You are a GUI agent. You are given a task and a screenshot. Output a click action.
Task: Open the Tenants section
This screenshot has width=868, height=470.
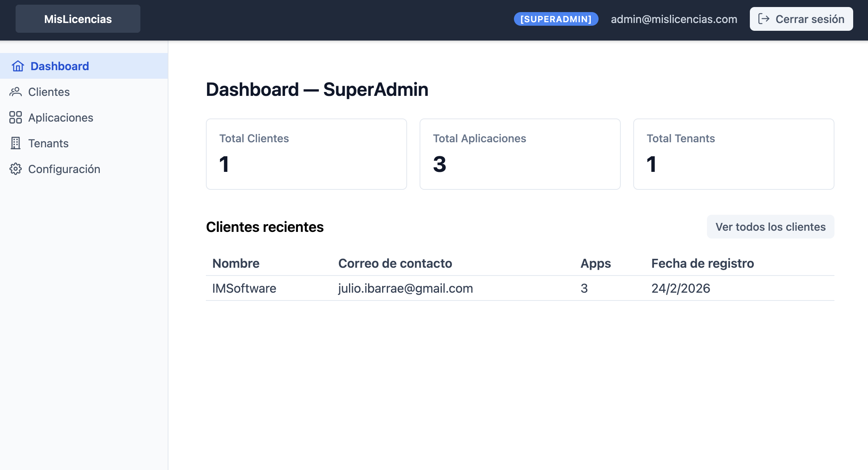[x=48, y=143]
